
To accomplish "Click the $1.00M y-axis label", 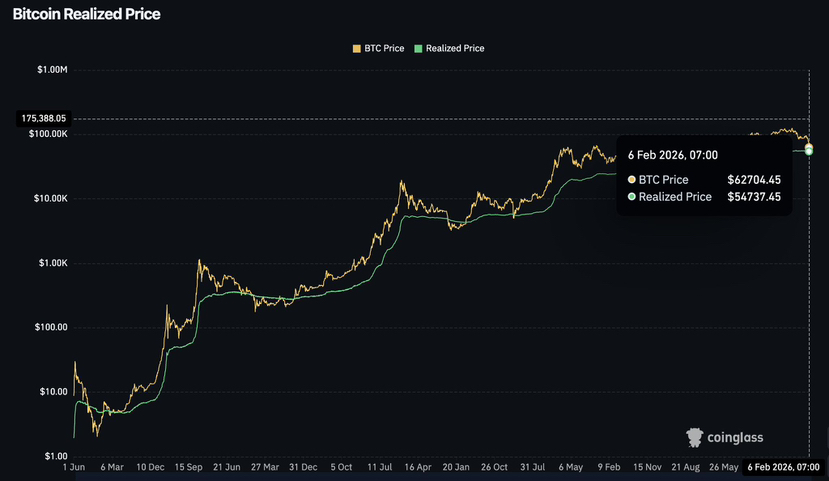I will point(52,70).
